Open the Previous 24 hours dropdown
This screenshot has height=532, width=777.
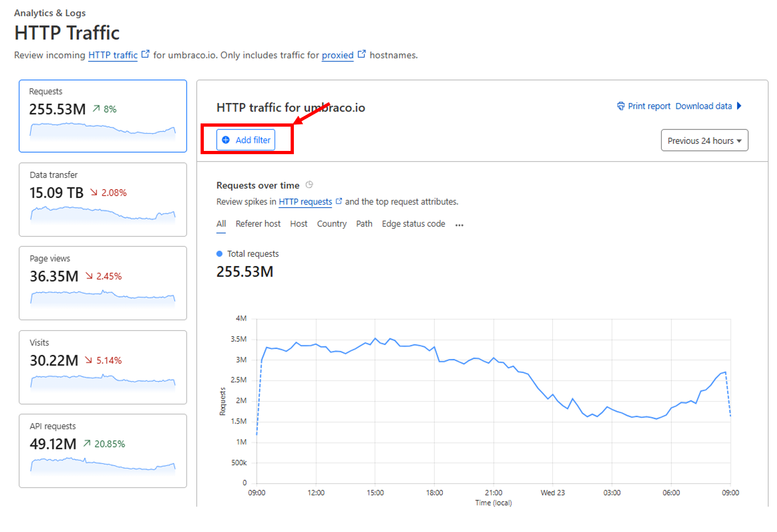point(704,141)
